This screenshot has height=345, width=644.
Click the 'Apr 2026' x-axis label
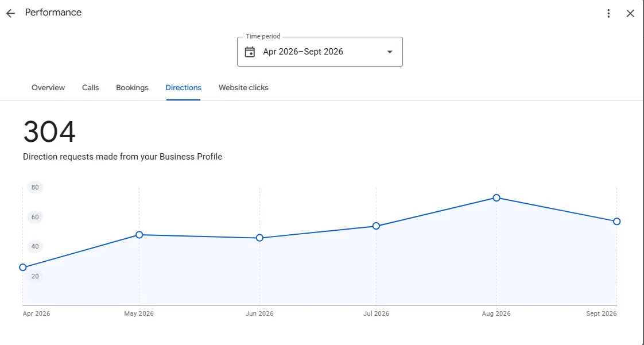click(37, 313)
